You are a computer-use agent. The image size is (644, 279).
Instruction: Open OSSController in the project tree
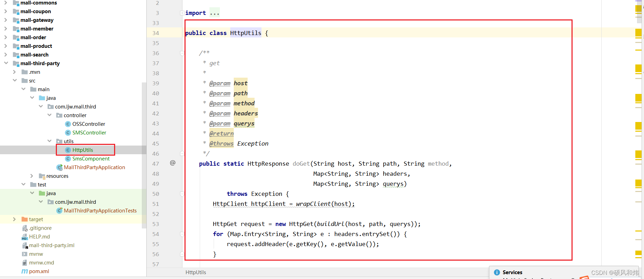(x=89, y=124)
